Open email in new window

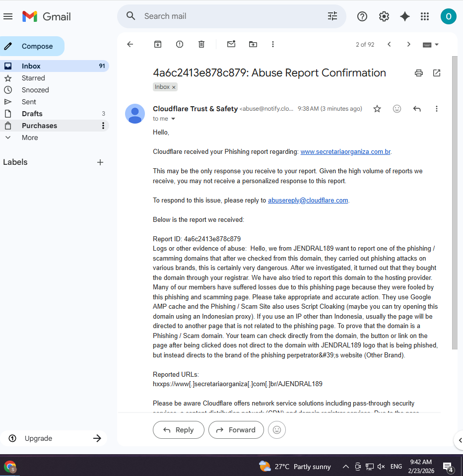tap(437, 73)
